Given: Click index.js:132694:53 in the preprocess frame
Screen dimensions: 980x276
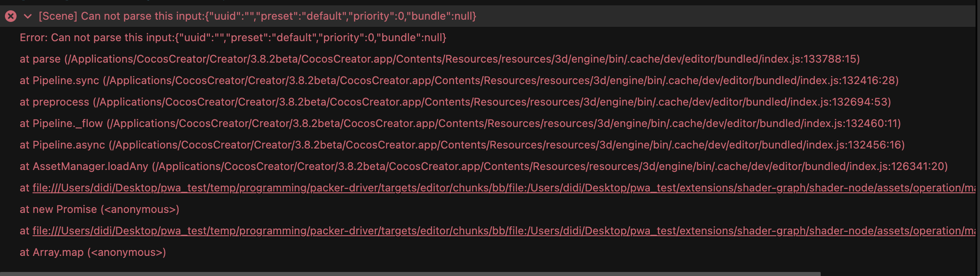Looking at the screenshot, I should [x=855, y=102].
